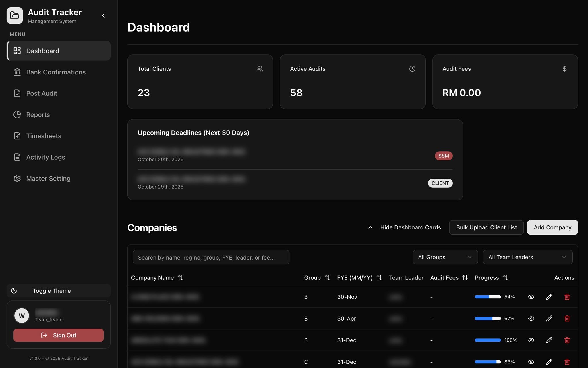Click the clock icon on Active Audits card
588x368 pixels.
point(412,69)
